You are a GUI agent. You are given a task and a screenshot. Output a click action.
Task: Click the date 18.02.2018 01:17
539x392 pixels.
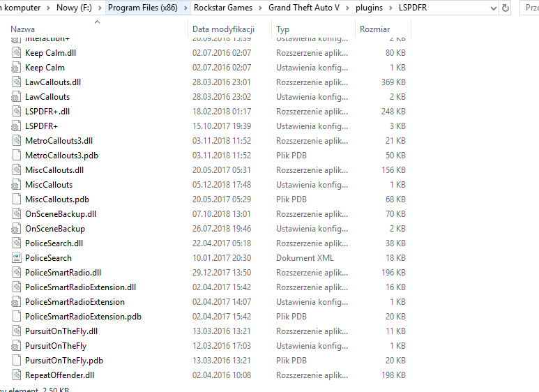tap(222, 112)
